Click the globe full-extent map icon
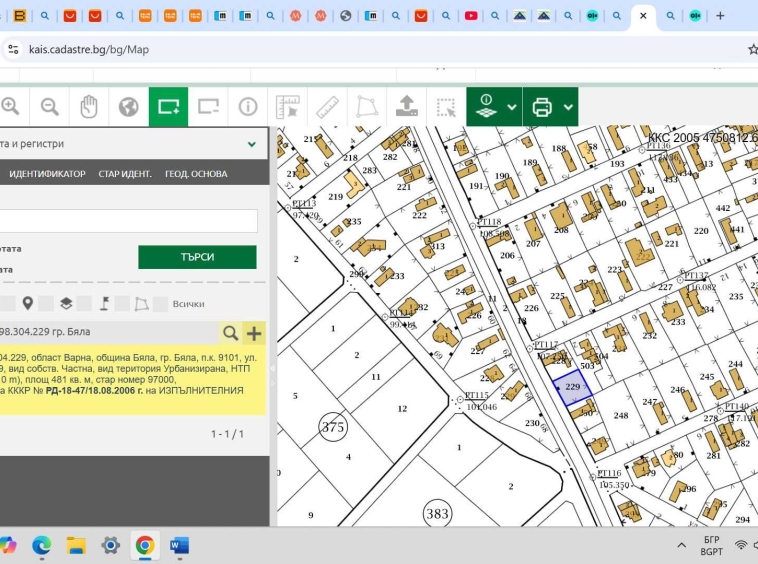The height and width of the screenshot is (564, 758). (x=129, y=107)
